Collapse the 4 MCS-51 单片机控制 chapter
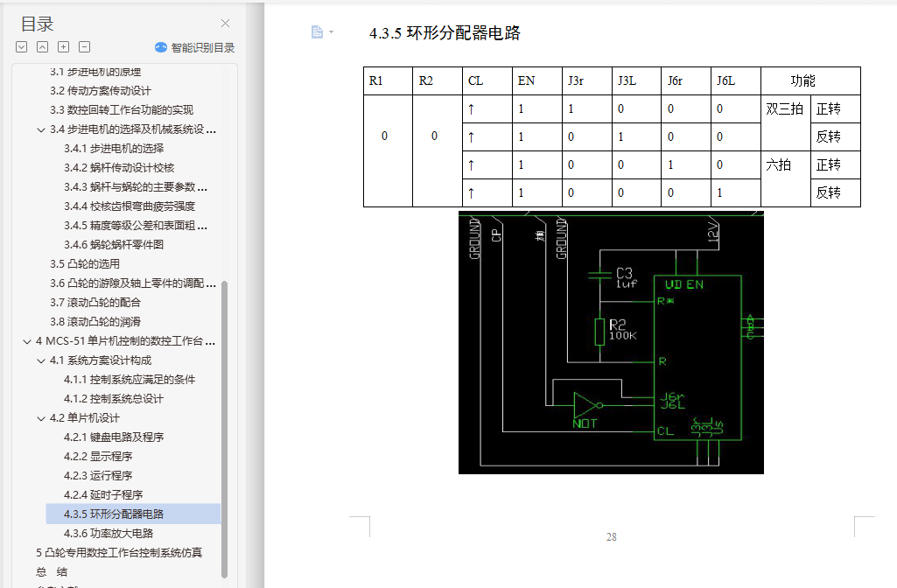This screenshot has width=897, height=588. pyautogui.click(x=27, y=341)
